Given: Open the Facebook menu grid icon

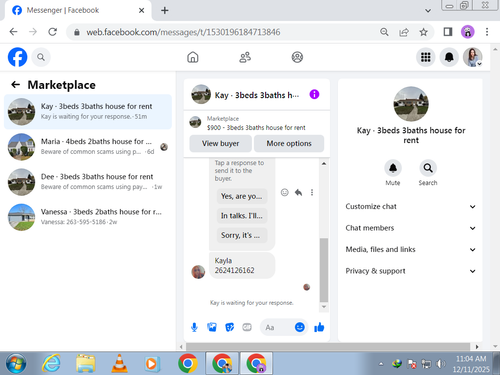Looking at the screenshot, I should click(x=425, y=57).
